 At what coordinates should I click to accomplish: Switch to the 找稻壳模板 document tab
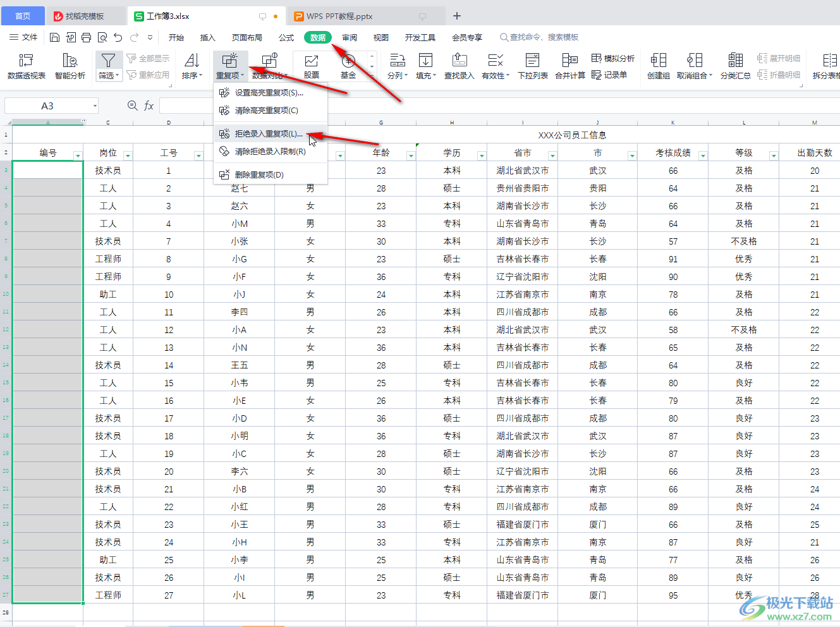point(86,16)
